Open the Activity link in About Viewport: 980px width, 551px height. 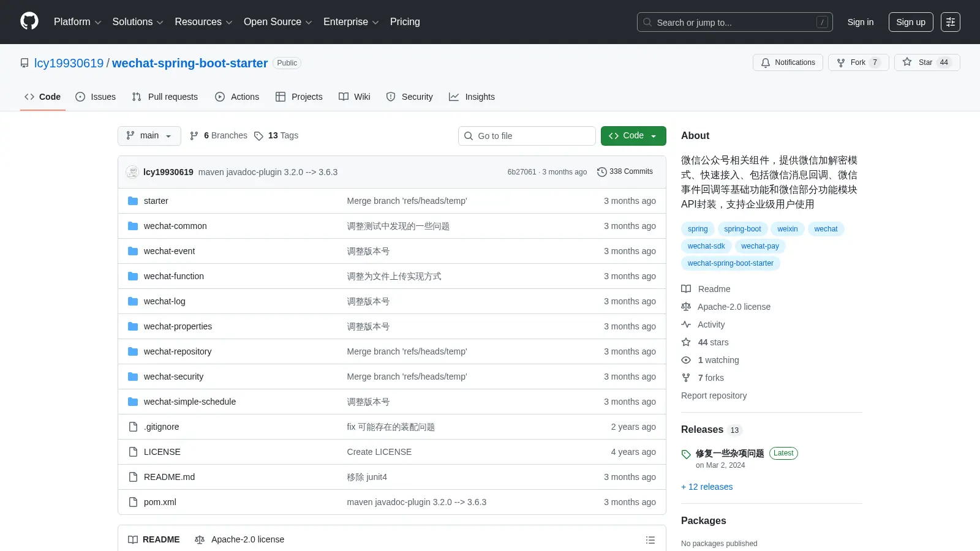(711, 325)
